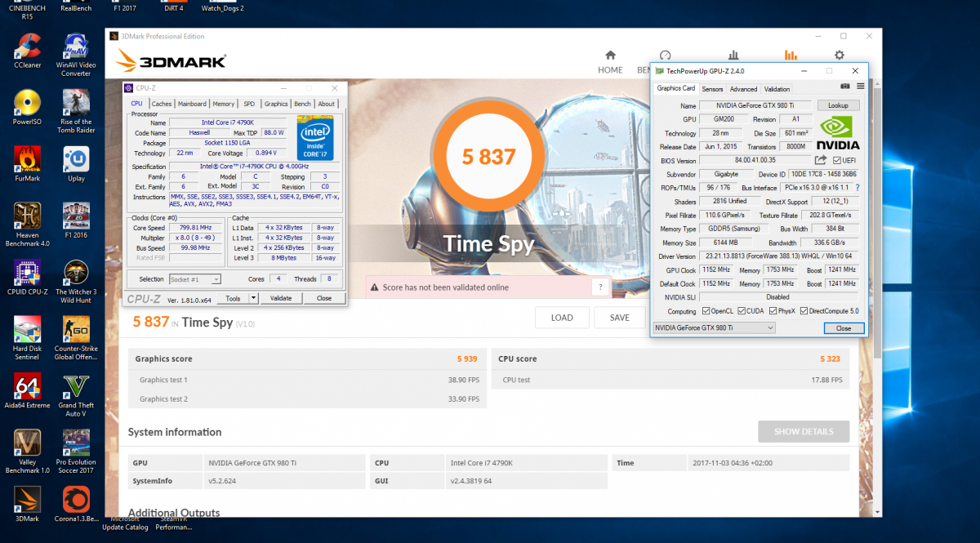Click the question mark beside validation warning

pos(600,287)
